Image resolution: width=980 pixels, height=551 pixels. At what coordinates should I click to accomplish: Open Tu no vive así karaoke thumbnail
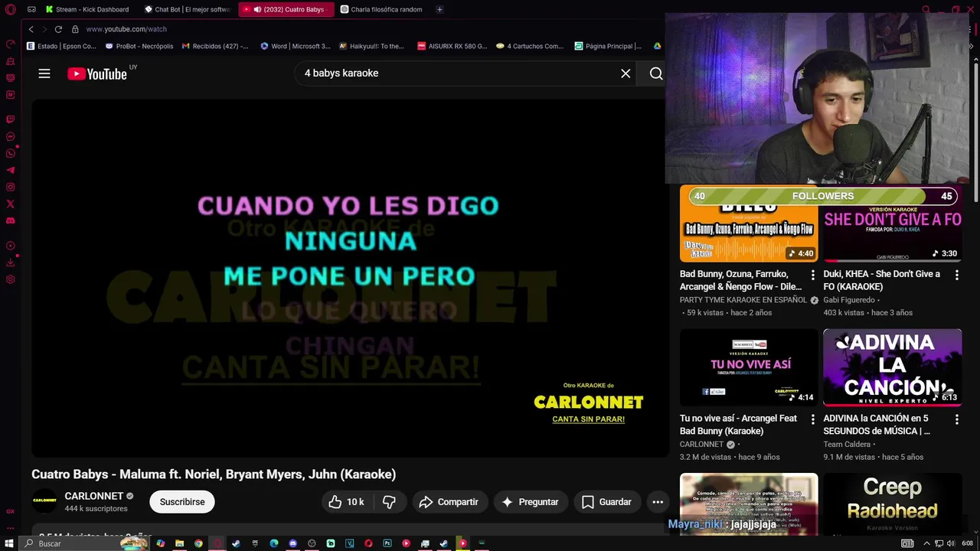click(x=749, y=367)
